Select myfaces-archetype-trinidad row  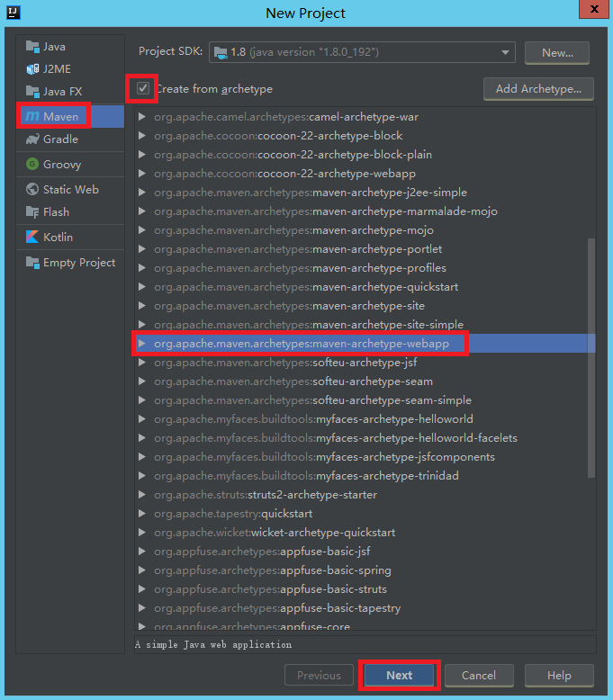click(365, 476)
